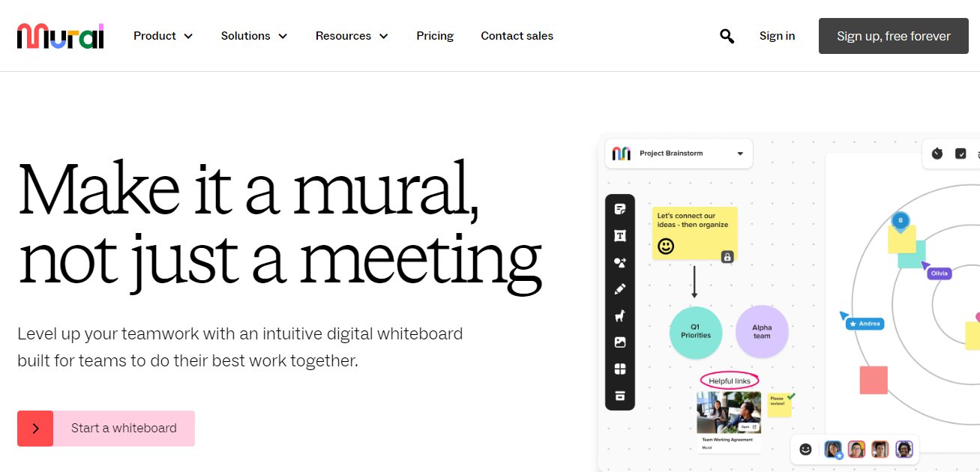The image size is (980, 472).
Task: Click the Please review! sticky note
Action: [779, 405]
